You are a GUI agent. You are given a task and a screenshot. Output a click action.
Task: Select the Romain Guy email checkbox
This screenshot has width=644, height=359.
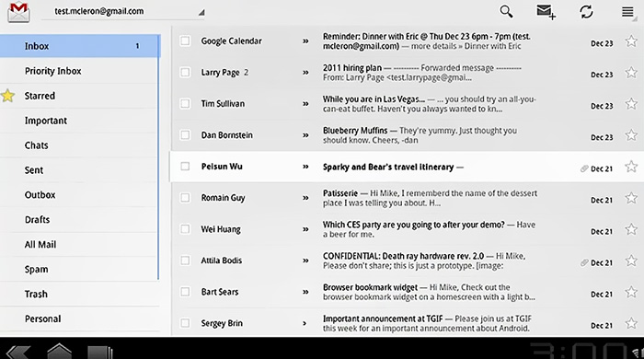click(185, 198)
